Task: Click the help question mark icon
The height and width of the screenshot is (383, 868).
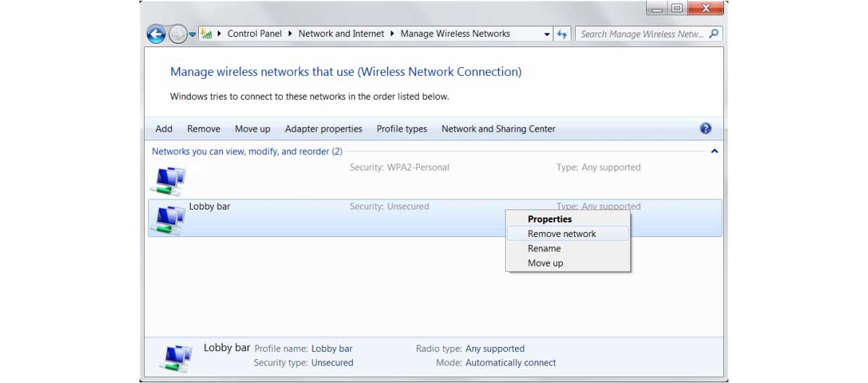Action: point(706,129)
